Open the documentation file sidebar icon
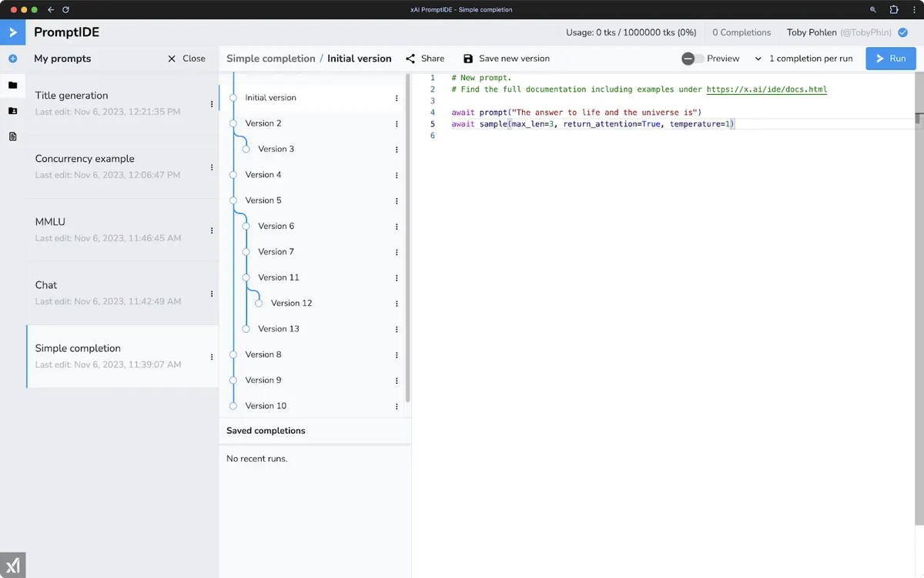924x578 pixels. tap(12, 136)
